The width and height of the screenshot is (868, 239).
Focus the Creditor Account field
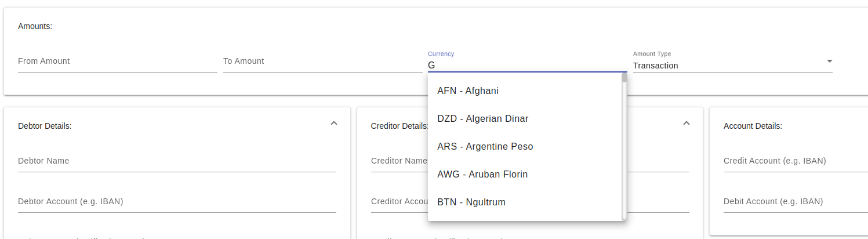(x=399, y=202)
